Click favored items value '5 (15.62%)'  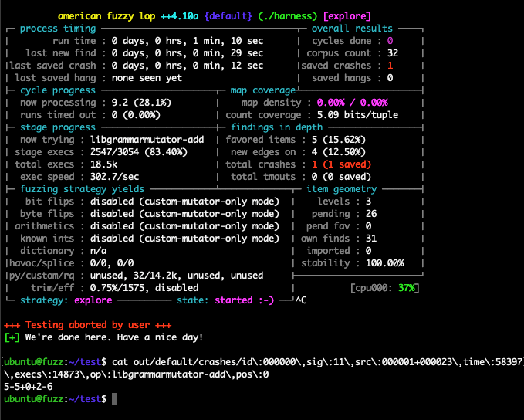[339, 140]
